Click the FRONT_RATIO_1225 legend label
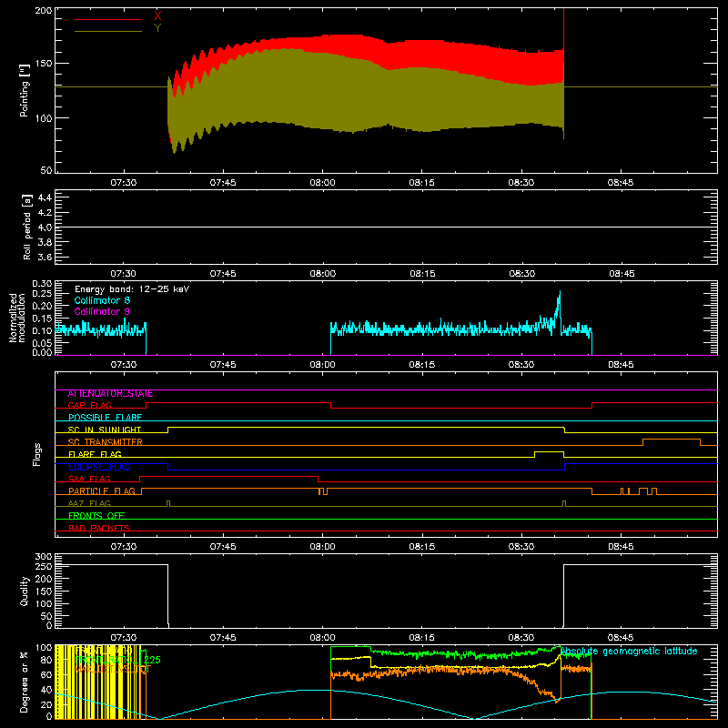This screenshot has width=728, height=728. [x=118, y=660]
